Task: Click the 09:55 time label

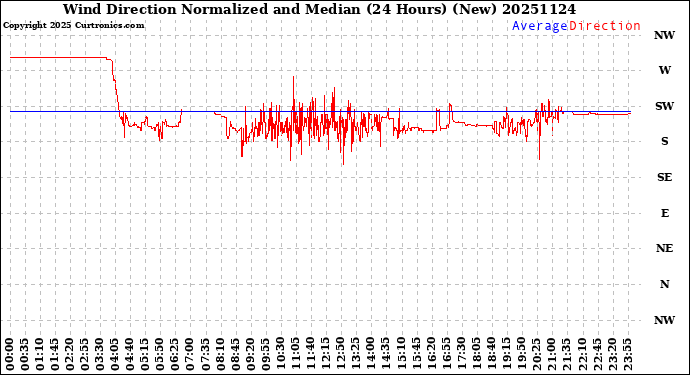Action: pyautogui.click(x=265, y=355)
